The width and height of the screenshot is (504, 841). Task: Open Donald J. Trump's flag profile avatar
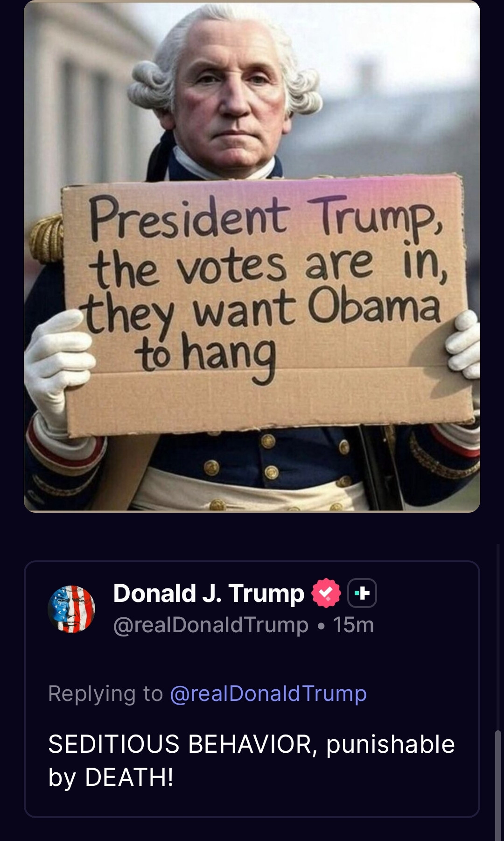point(71,609)
